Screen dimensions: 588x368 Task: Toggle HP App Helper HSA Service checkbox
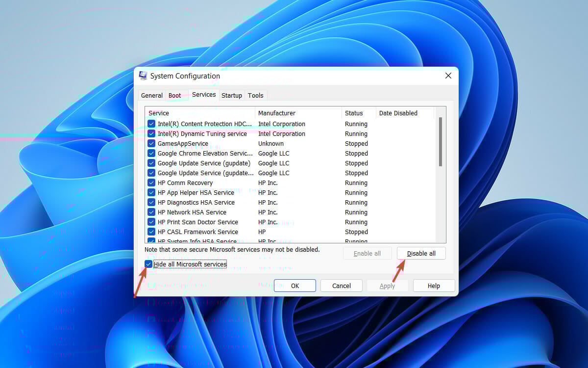click(151, 193)
